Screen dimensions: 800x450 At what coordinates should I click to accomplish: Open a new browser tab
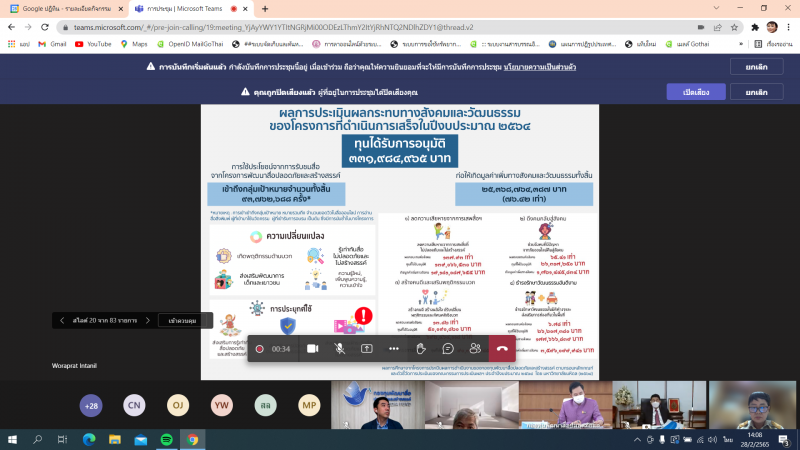(x=265, y=9)
